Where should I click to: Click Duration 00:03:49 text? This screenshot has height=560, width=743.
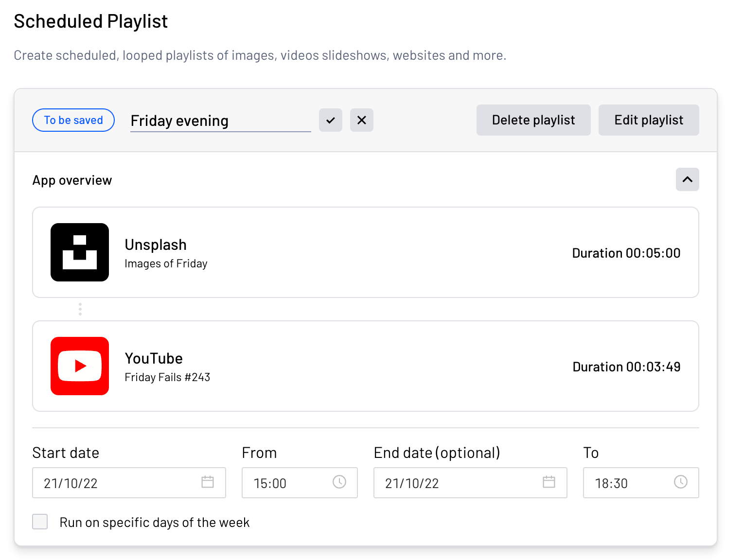click(626, 367)
